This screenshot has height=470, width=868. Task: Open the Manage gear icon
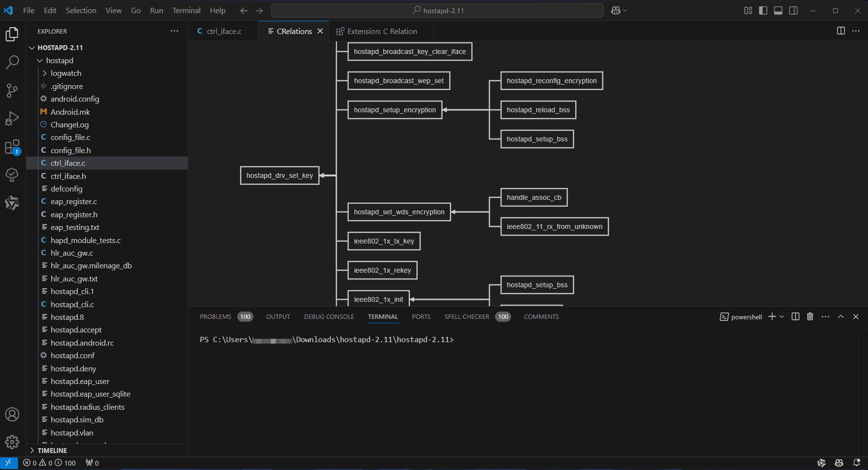[x=12, y=442]
